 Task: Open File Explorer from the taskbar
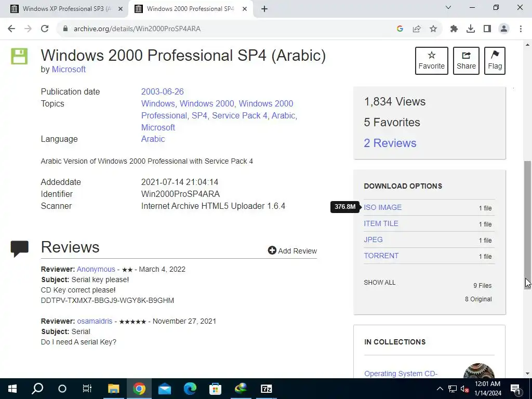pyautogui.click(x=114, y=389)
